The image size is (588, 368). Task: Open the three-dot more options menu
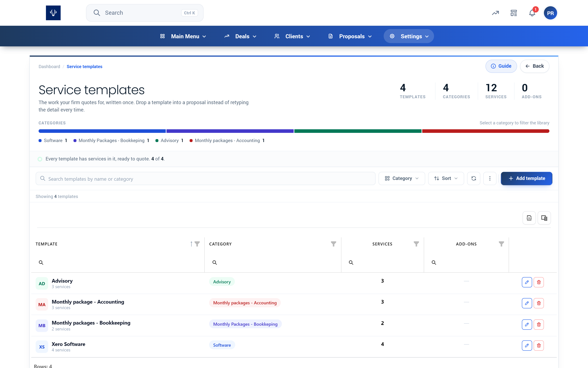click(x=490, y=178)
